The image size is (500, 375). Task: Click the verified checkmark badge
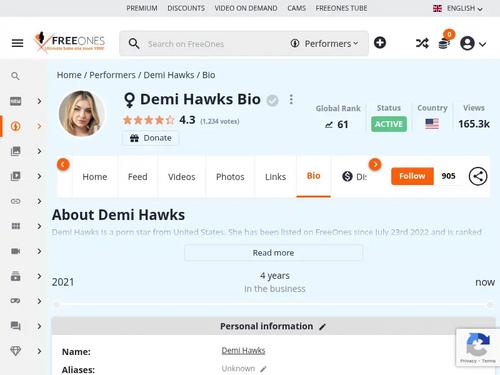pos(272,100)
